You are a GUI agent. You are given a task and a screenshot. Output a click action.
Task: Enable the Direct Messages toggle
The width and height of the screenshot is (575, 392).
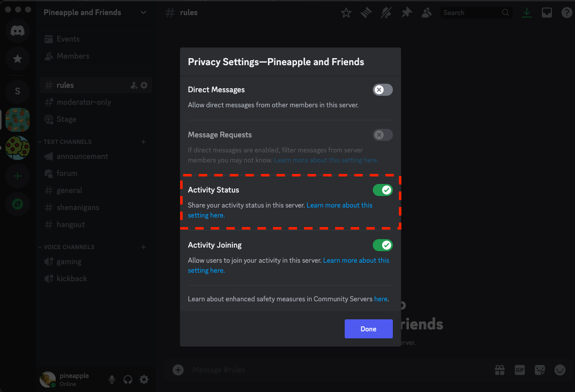382,90
